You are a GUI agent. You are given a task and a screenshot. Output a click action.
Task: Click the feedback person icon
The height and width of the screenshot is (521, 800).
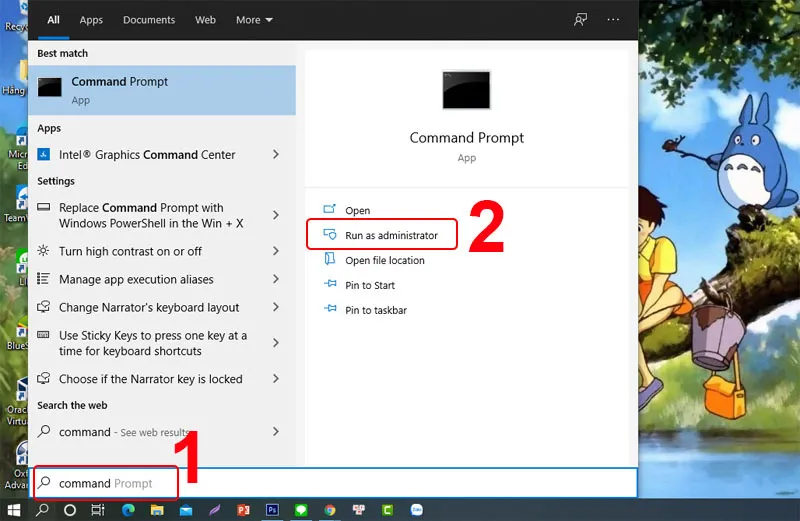(x=580, y=20)
